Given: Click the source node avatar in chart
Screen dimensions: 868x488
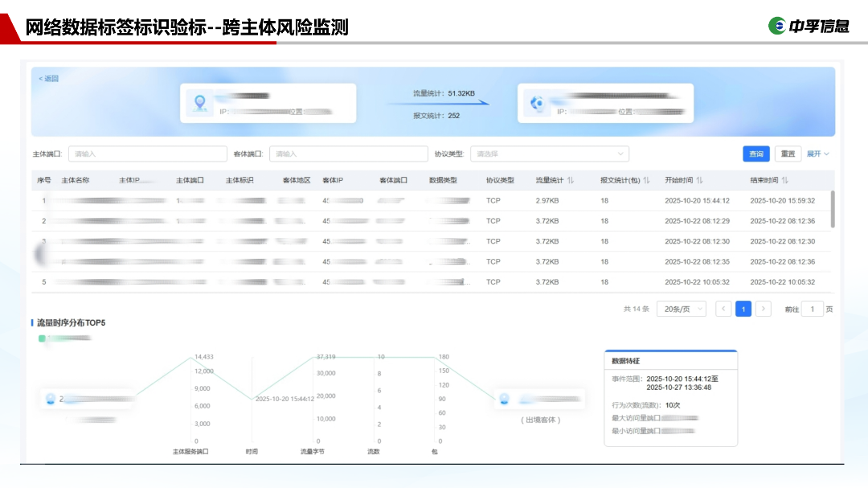Looking at the screenshot, I should [x=51, y=399].
